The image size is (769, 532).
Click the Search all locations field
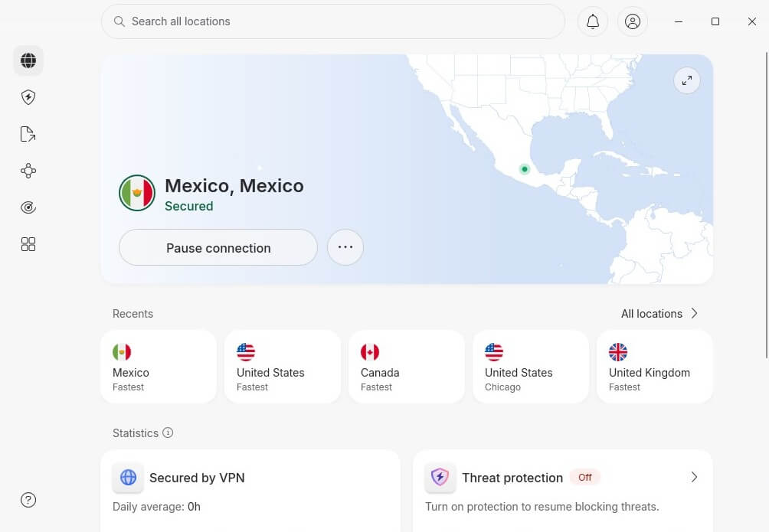pos(333,21)
